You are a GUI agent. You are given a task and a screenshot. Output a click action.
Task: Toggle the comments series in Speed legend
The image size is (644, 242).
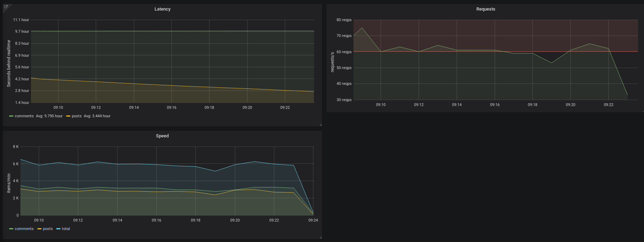pyautogui.click(x=24, y=229)
